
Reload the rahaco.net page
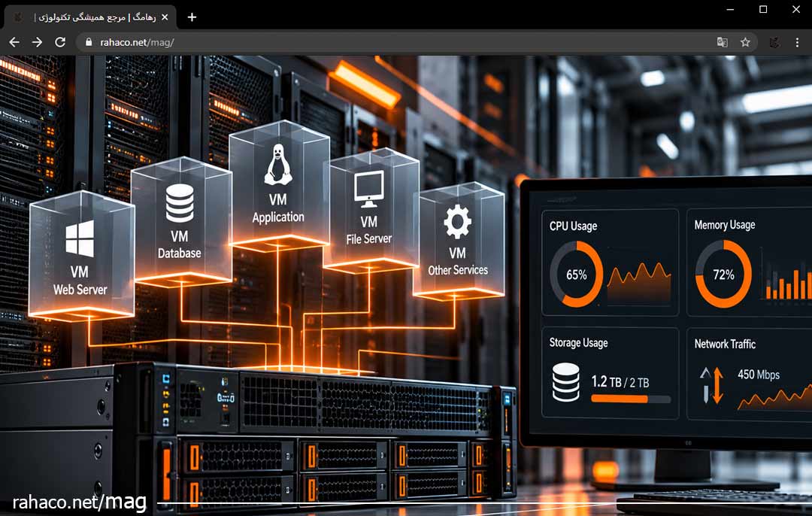(60, 42)
